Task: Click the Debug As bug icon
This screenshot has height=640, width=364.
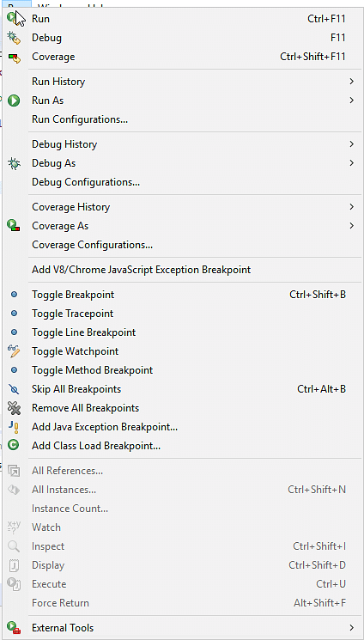Action: 14,163
